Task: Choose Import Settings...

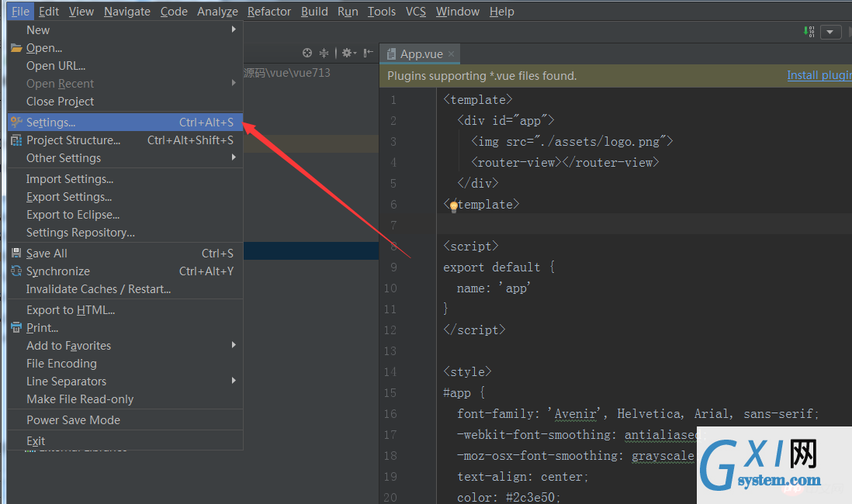Action: coord(126,178)
